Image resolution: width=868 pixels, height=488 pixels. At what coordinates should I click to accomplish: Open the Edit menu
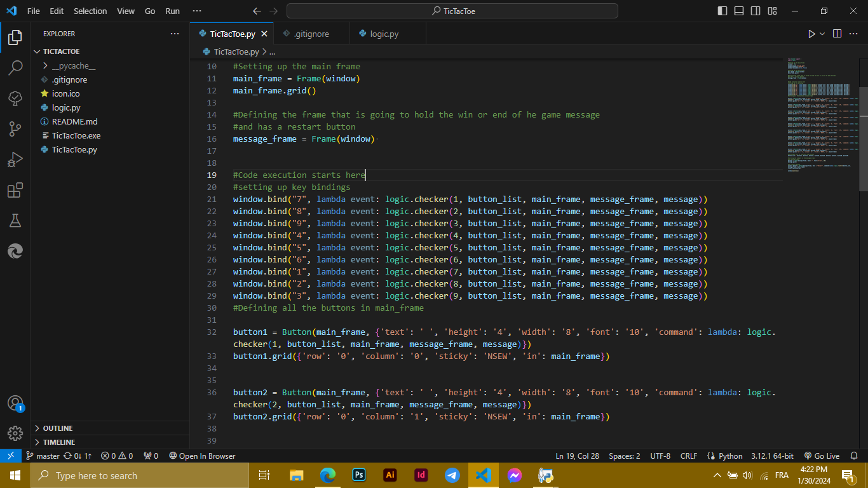pos(57,11)
